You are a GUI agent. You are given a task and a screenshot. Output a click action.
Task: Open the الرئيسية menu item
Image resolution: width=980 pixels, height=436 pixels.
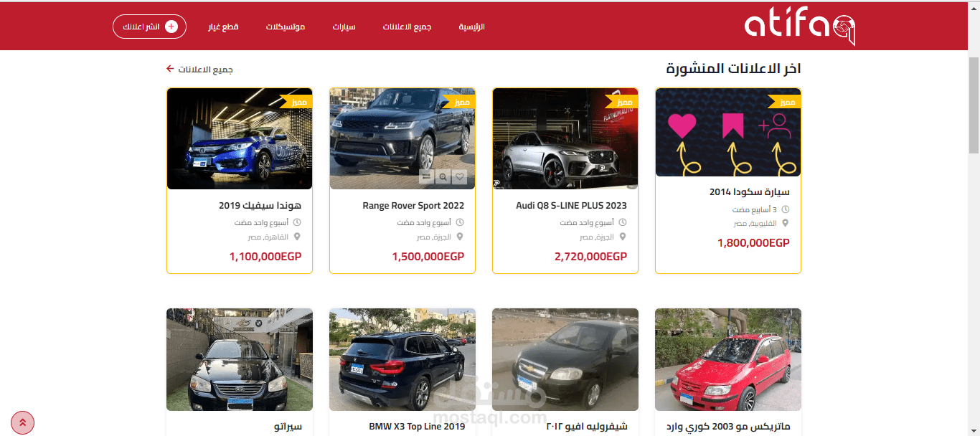tap(472, 27)
